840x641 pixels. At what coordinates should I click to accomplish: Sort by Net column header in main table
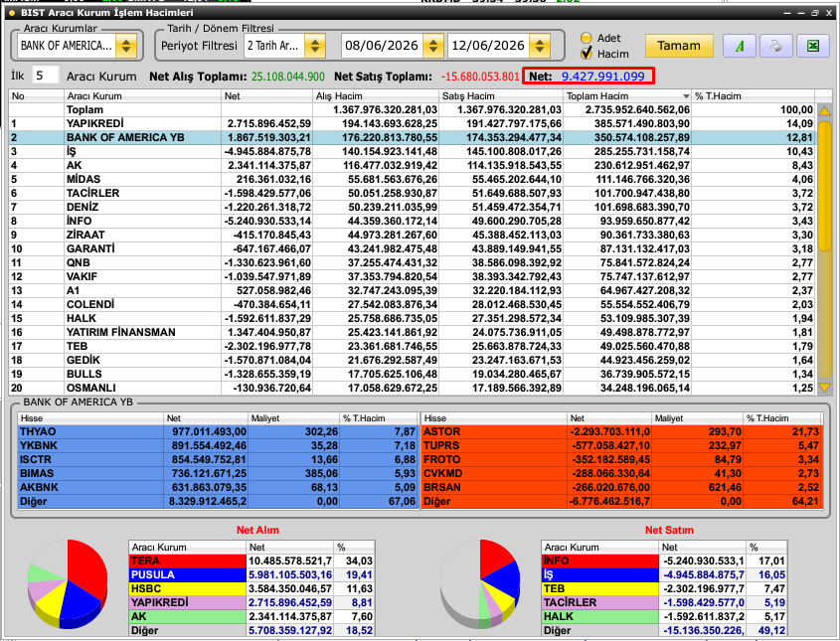(267, 95)
